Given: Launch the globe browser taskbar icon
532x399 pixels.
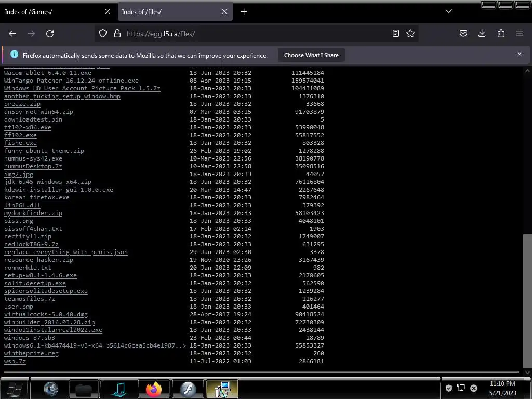Looking at the screenshot, I should (x=51, y=389).
